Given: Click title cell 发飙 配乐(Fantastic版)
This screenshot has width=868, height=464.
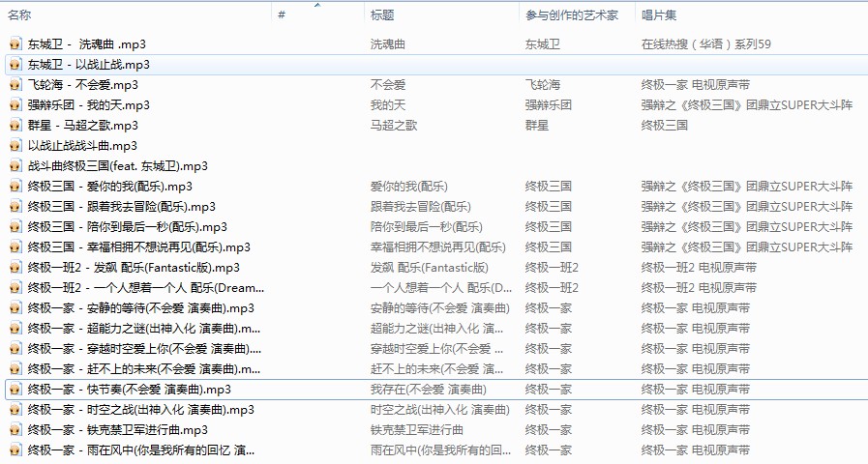Looking at the screenshot, I should tap(429, 268).
